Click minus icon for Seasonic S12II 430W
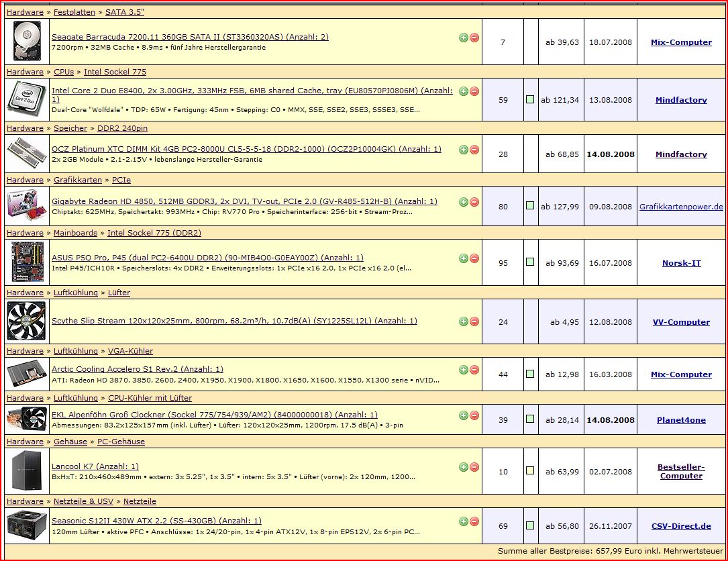Viewport: 728px width, 561px height. (474, 521)
